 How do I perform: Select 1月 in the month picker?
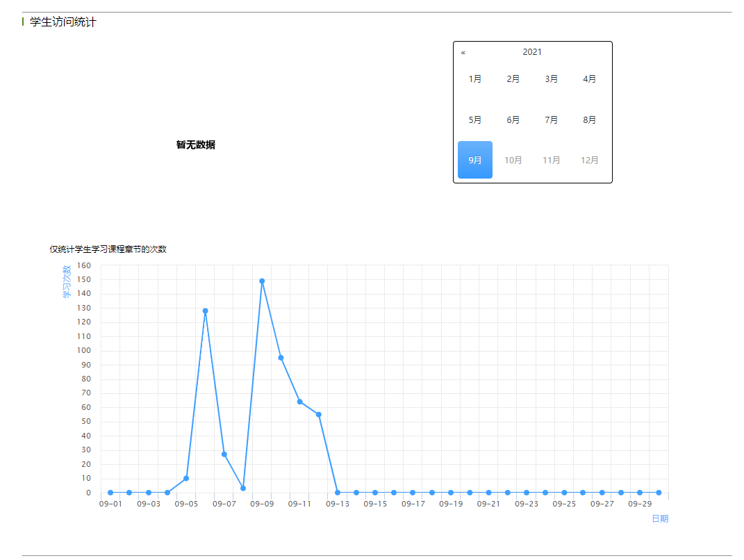475,79
